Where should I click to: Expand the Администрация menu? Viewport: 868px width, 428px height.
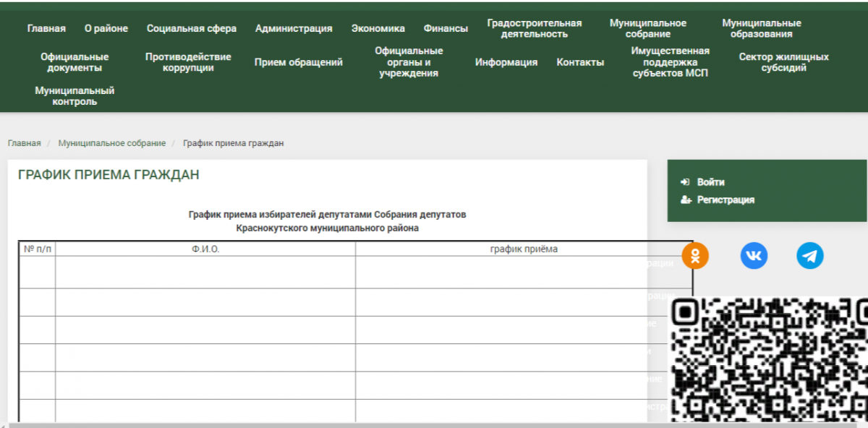(x=294, y=29)
